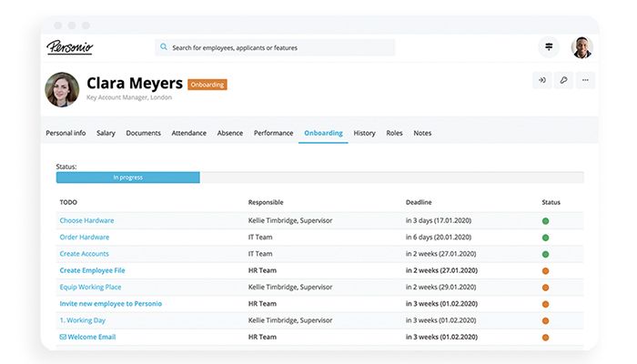Open Invite new employee to Personio
Image resolution: width=637 pixels, height=364 pixels.
[110, 303]
